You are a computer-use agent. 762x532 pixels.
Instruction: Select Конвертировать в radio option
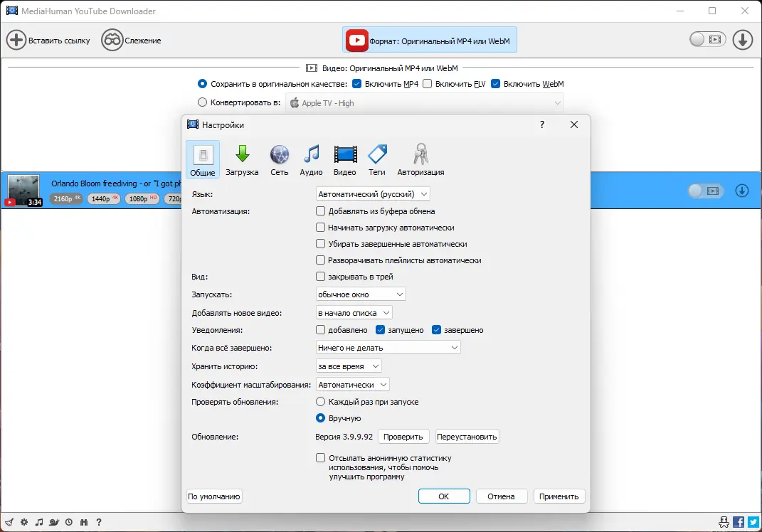click(202, 102)
